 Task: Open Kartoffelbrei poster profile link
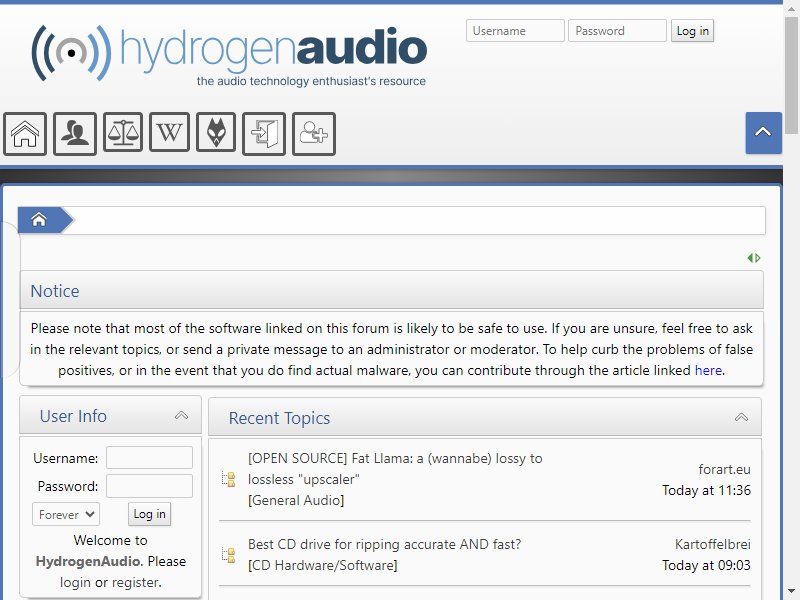tap(712, 544)
